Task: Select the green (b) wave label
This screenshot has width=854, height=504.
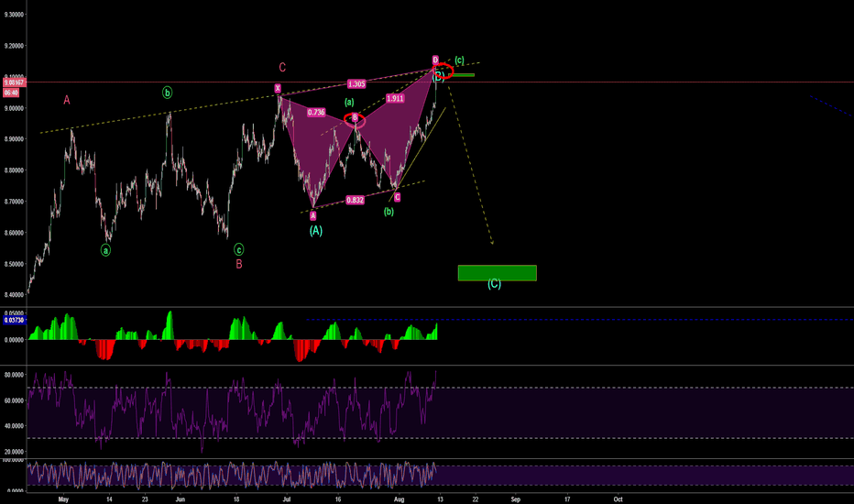Action: click(x=389, y=212)
